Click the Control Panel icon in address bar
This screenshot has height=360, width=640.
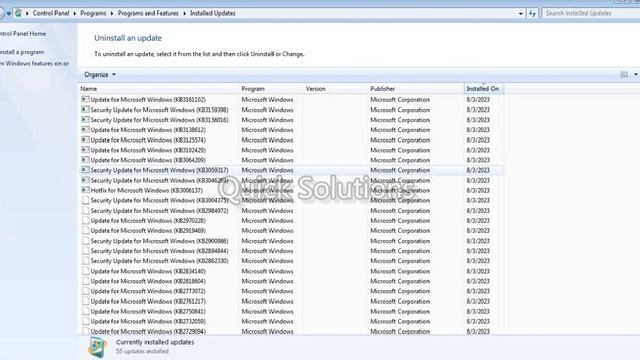18,13
